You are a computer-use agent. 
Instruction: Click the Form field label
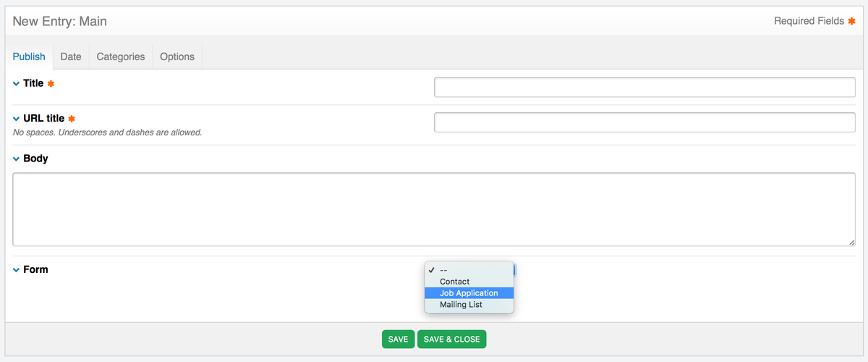click(35, 269)
